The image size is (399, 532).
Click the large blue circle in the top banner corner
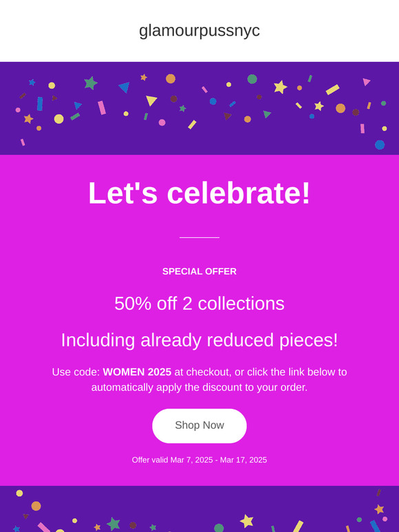(x=380, y=145)
